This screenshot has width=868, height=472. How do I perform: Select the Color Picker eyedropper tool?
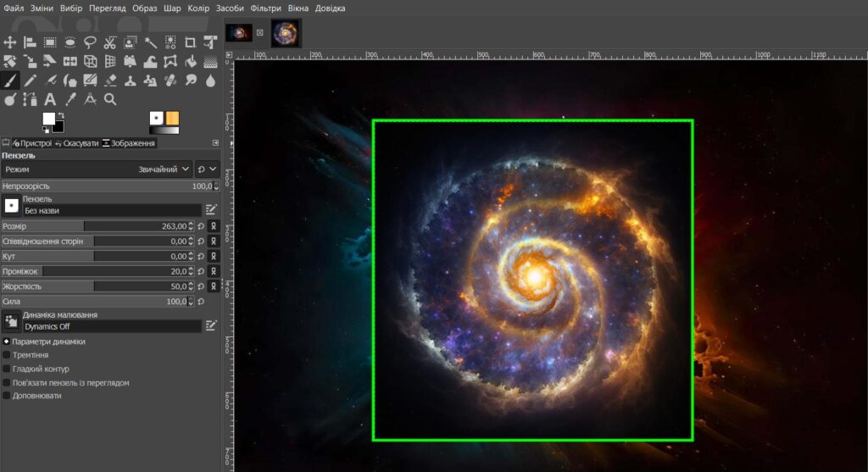(70, 100)
